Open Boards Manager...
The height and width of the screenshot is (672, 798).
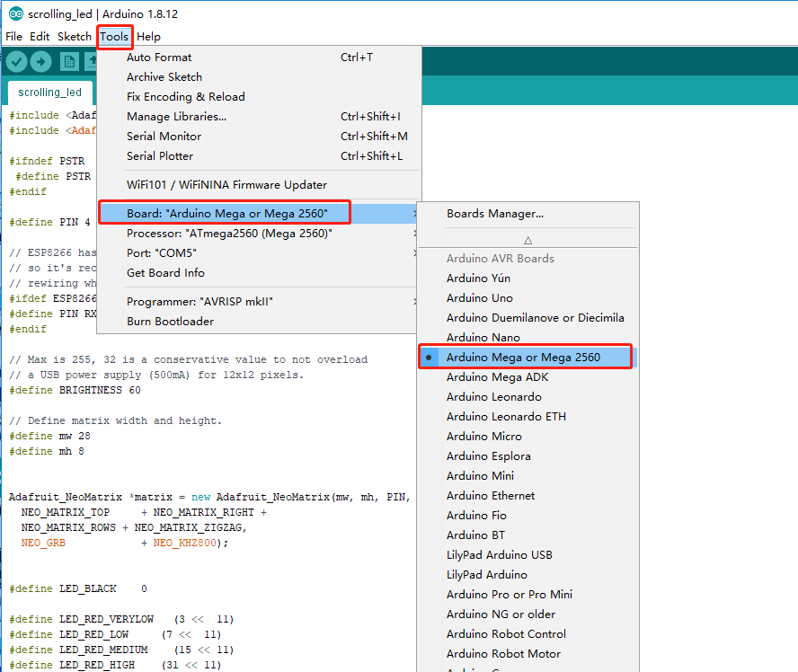528,214
